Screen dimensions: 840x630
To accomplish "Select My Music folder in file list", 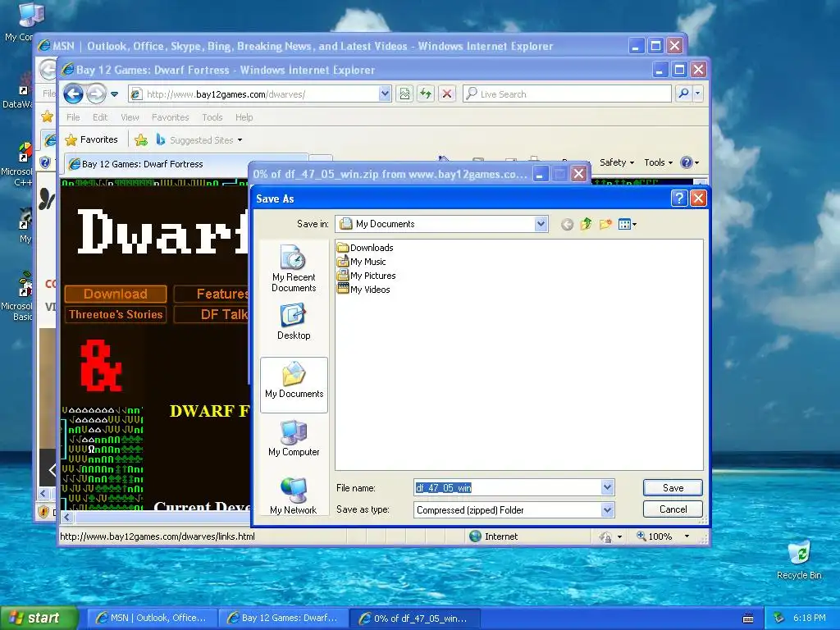I will click(361, 262).
